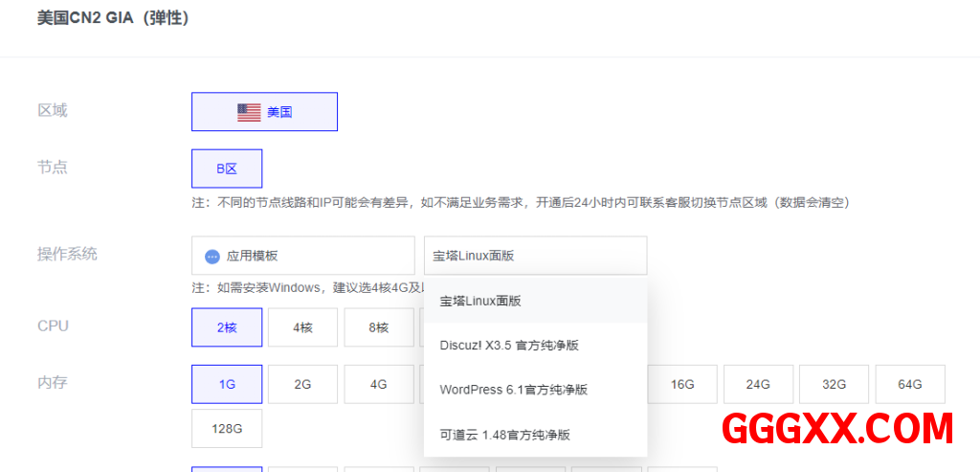
Task: Pick the 24G memory option
Action: (x=758, y=384)
